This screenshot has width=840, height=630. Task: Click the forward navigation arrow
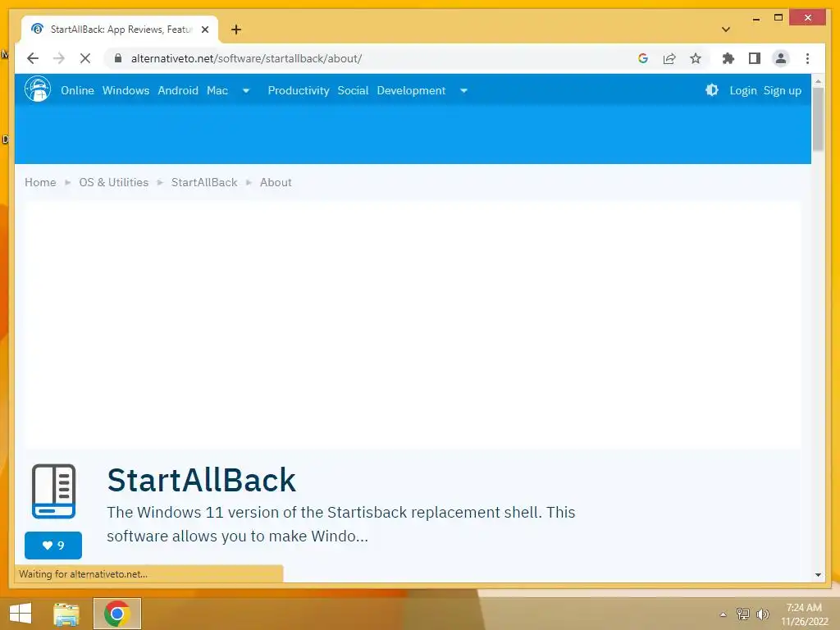click(x=59, y=58)
